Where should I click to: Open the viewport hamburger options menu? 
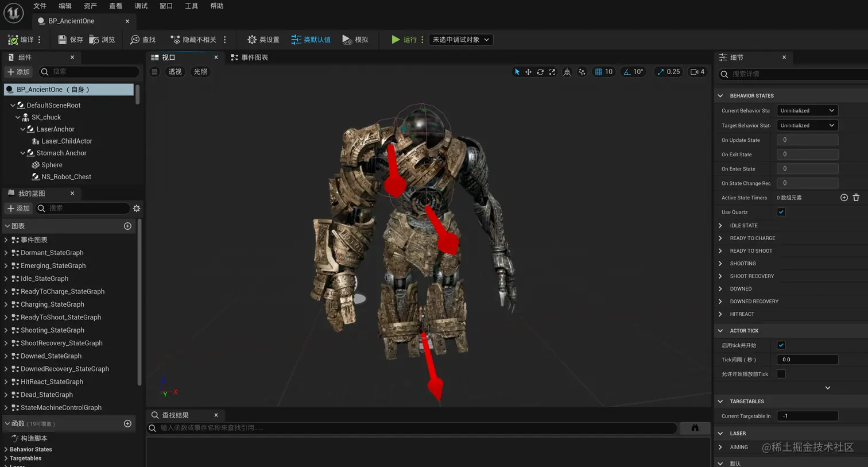154,72
